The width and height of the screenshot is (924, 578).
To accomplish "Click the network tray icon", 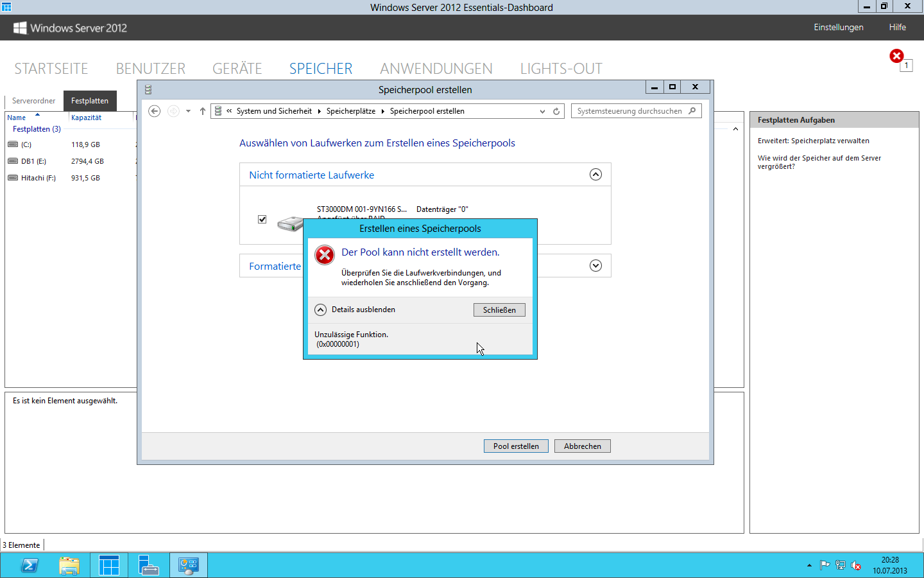I will point(841,565).
